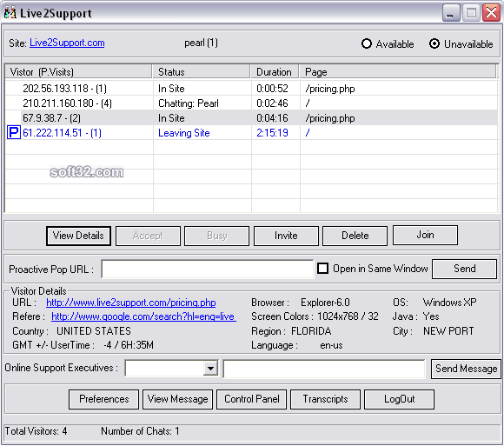Screen dimensions: 504x446
Task: Open the Google search referer link
Action: click(x=143, y=316)
